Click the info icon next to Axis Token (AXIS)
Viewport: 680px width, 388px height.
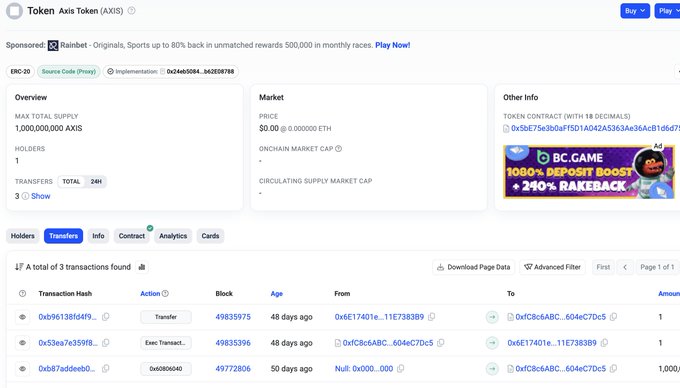tap(131, 11)
